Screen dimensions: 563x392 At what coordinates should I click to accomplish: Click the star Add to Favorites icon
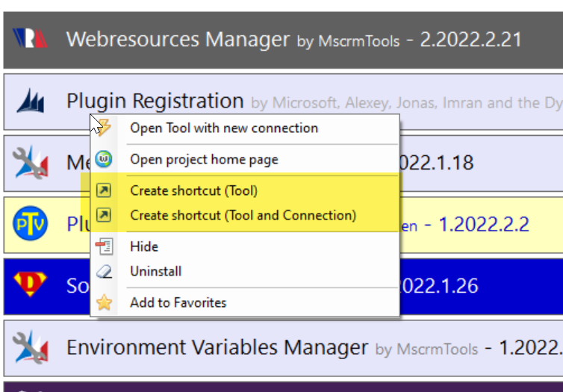click(105, 302)
